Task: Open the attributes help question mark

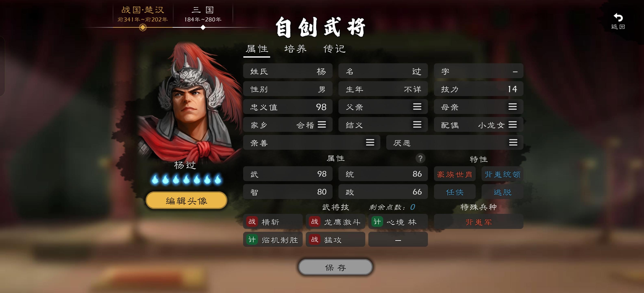Action: coord(420,158)
